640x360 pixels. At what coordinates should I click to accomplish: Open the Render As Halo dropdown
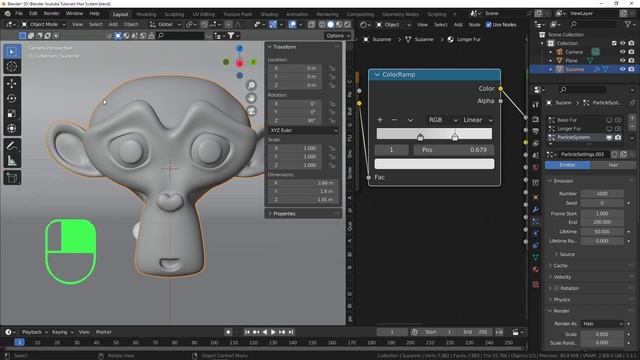coord(602,323)
